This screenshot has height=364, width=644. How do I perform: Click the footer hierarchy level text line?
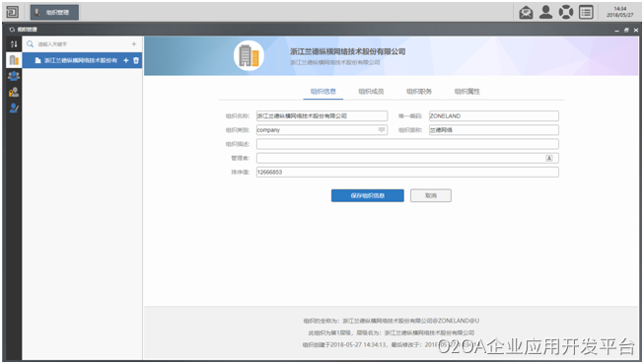(391, 332)
